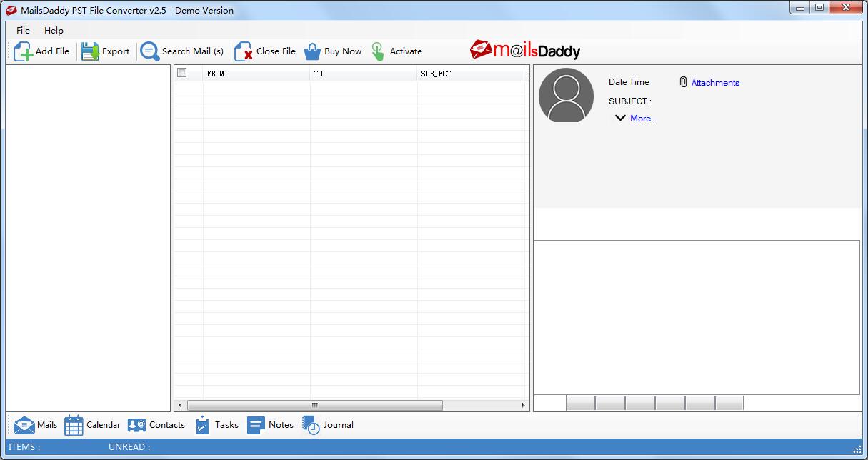Click inside the message preview pane

(697, 317)
